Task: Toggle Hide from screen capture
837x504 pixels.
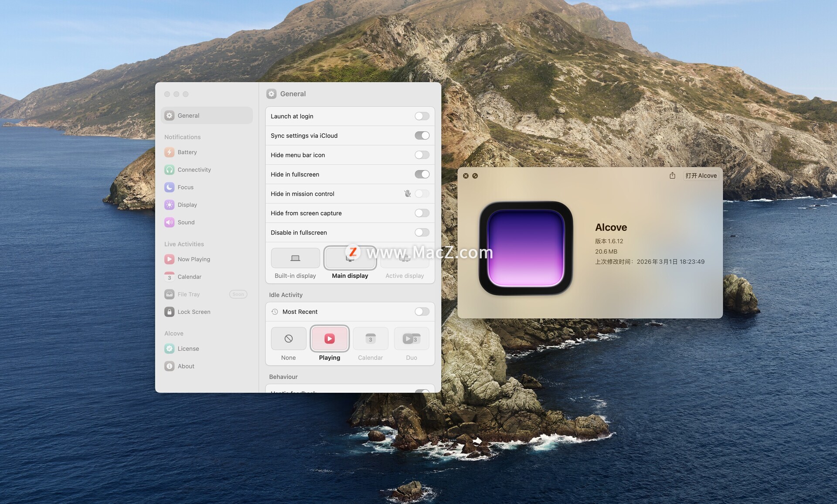Action: point(422,213)
